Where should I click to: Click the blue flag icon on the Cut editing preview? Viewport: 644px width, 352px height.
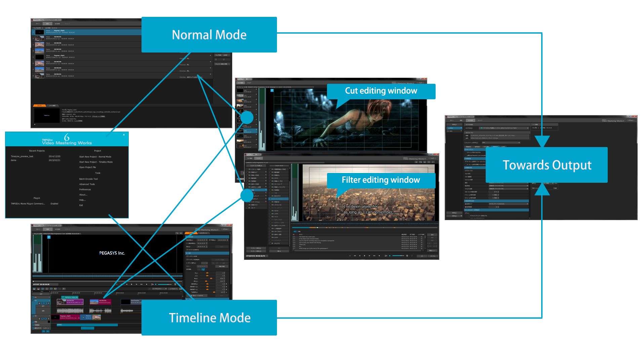272,90
